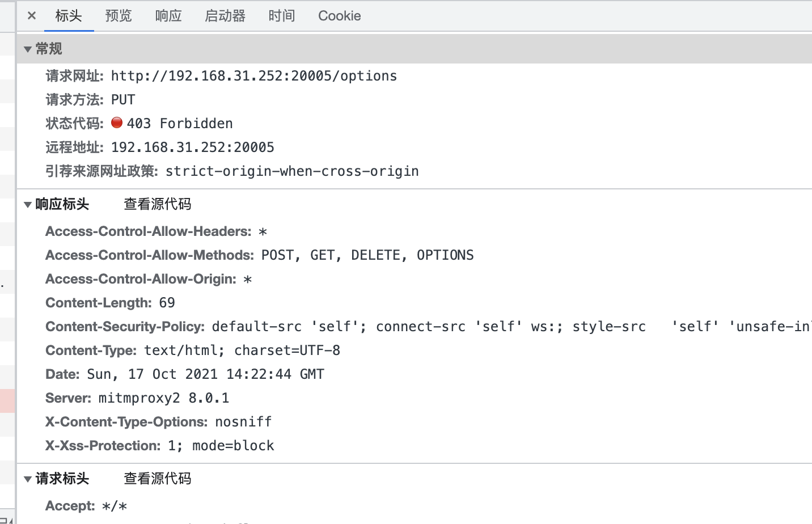Select the X-Xss-Protection value 1; mode=block

tap(221, 446)
